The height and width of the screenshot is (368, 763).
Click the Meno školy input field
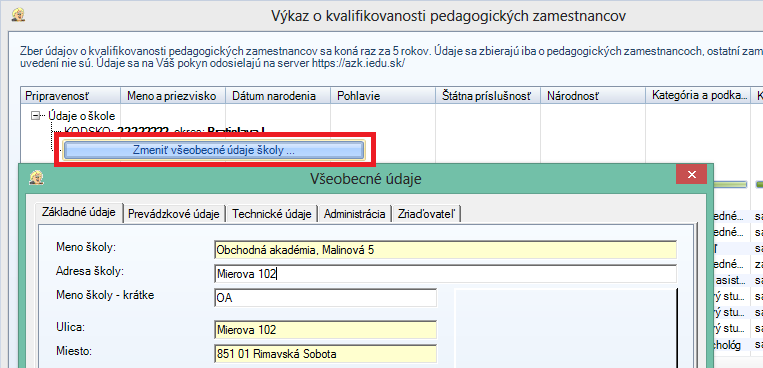[x=445, y=250]
